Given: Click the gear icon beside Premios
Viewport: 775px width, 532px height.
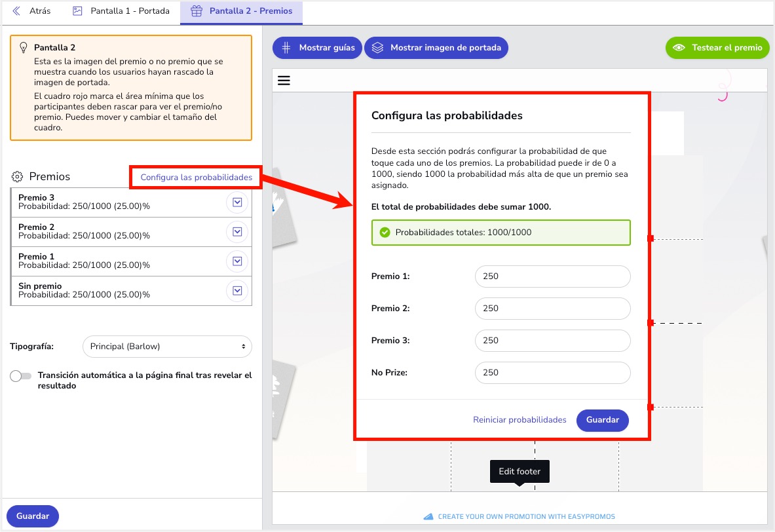Looking at the screenshot, I should click(x=17, y=177).
